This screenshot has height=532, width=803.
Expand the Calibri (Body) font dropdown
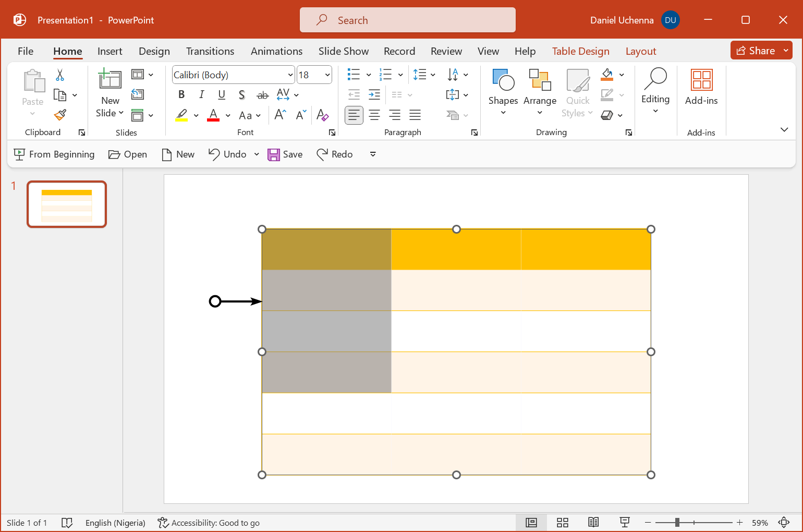click(290, 75)
